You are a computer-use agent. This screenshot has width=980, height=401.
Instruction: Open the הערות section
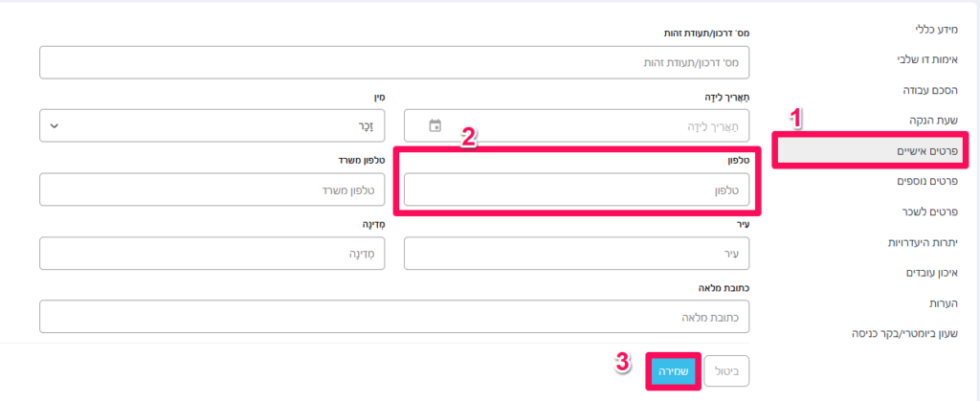pyautogui.click(x=942, y=303)
